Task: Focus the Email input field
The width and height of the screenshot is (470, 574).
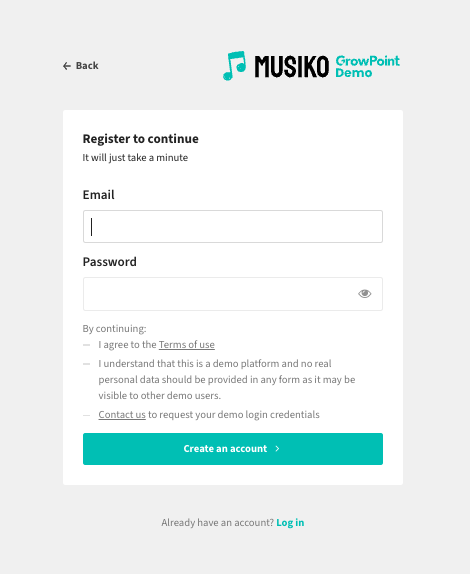Action: (233, 226)
